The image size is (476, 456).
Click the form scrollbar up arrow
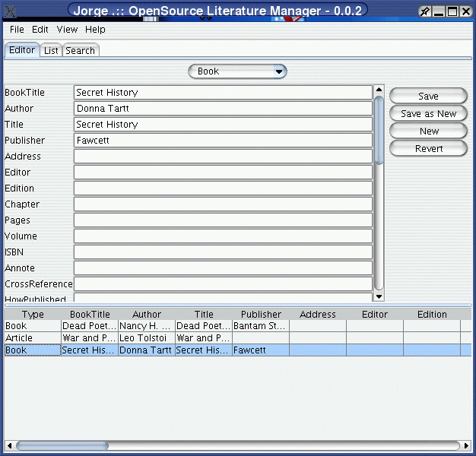click(379, 91)
